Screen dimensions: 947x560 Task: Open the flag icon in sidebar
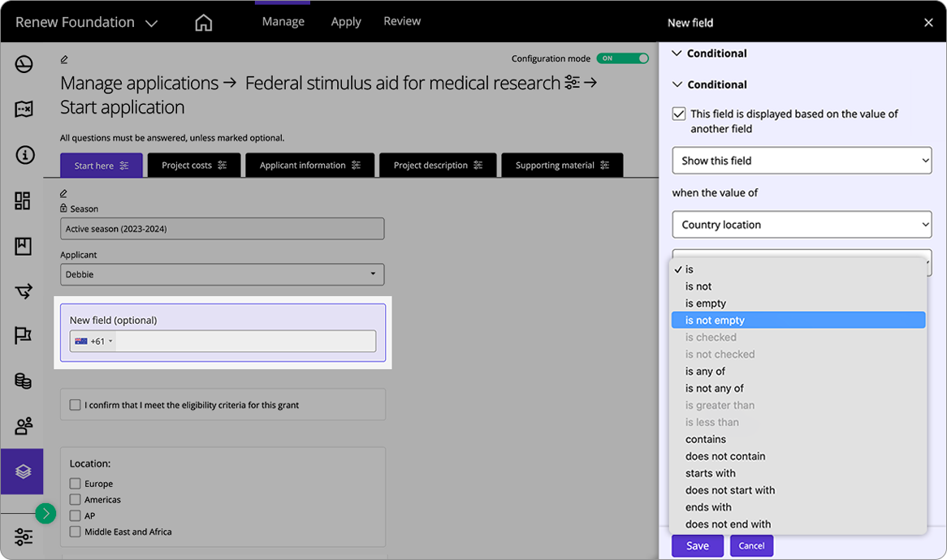24,335
